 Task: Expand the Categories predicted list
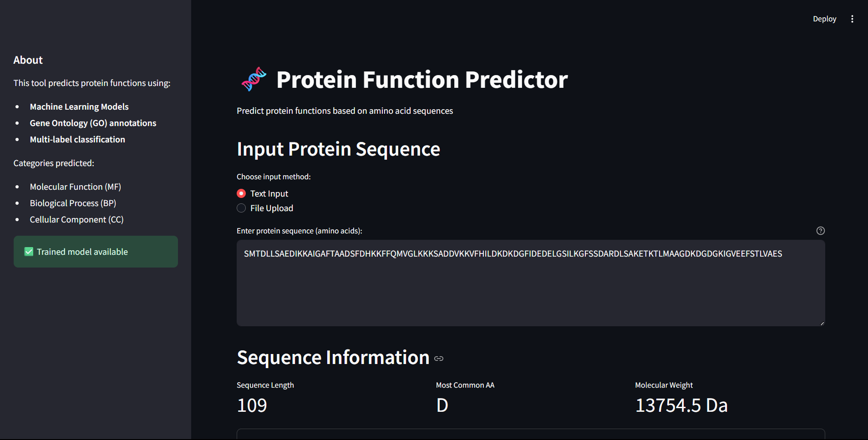click(53, 163)
